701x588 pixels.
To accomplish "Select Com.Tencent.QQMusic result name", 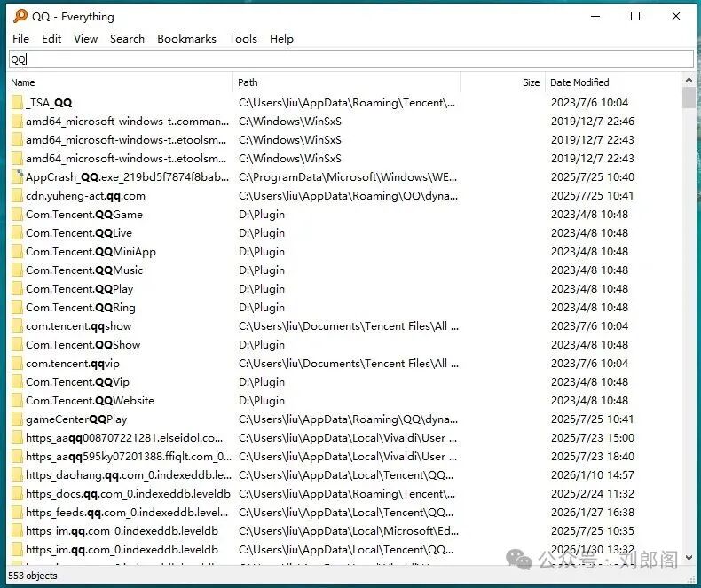I will [84, 270].
